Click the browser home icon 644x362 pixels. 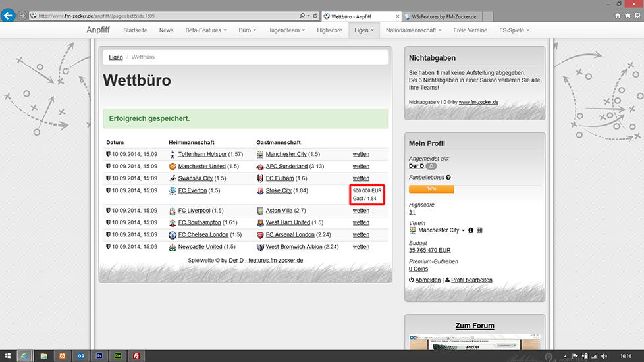click(x=618, y=15)
